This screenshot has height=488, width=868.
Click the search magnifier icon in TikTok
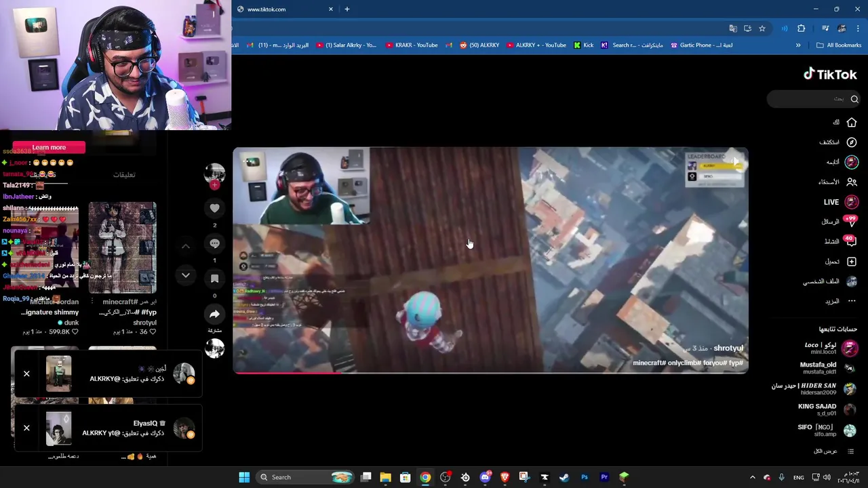854,99
